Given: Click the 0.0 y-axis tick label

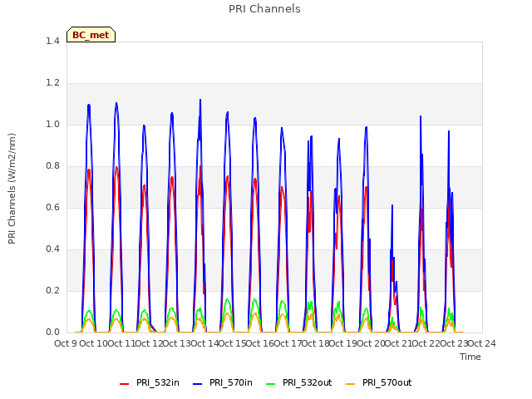Looking at the screenshot, I should [52, 332].
